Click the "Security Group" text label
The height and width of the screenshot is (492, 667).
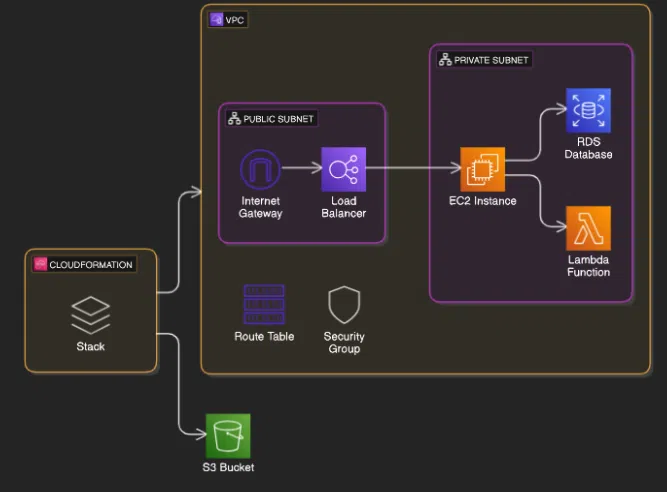click(344, 343)
